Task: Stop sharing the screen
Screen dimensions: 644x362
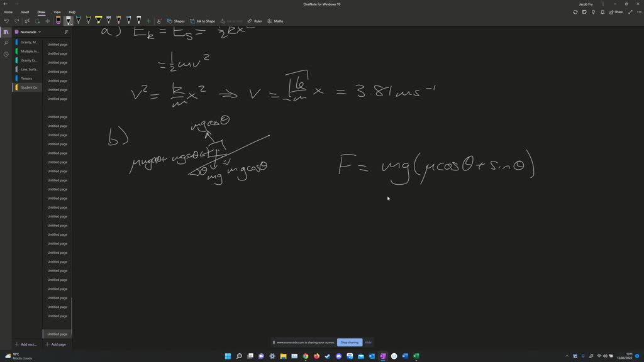Action: coord(350,343)
